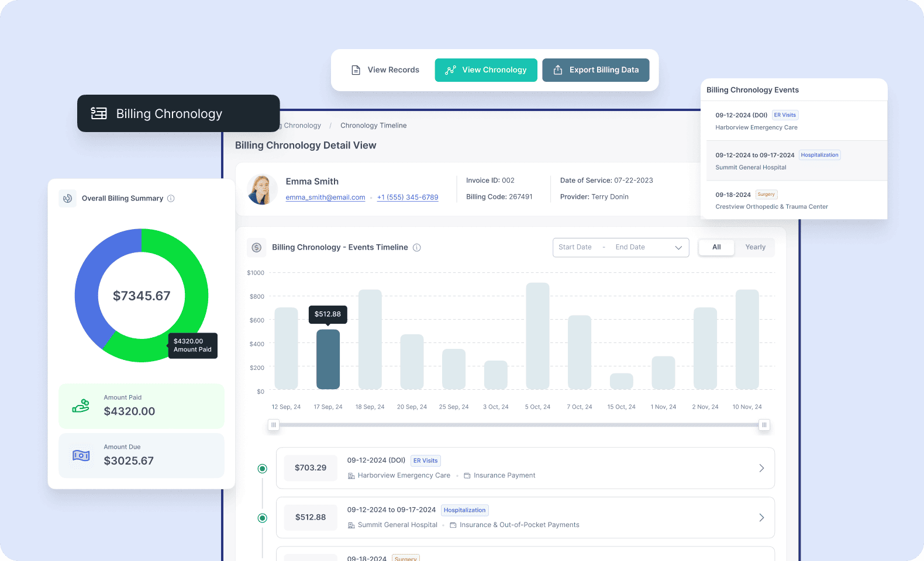Click the $512.88 chart tooltip
Image resolution: width=924 pixels, height=561 pixels.
(x=328, y=314)
